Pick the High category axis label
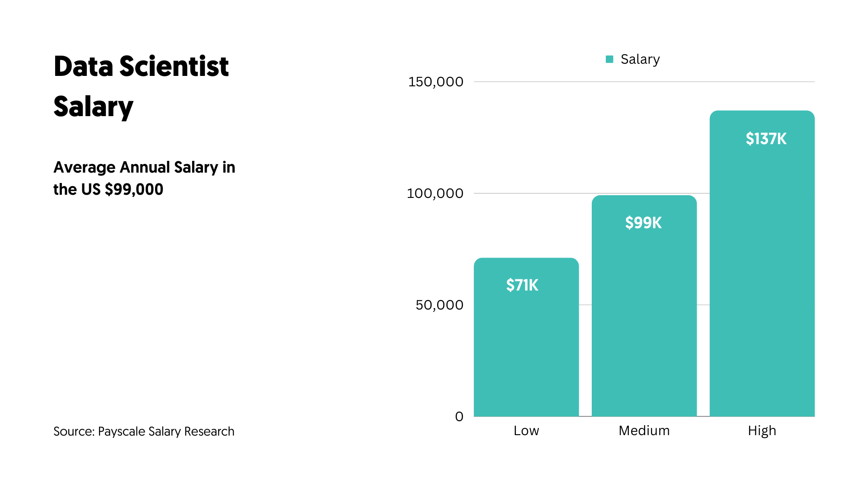Viewport: 868px width, 488px height. point(762,431)
